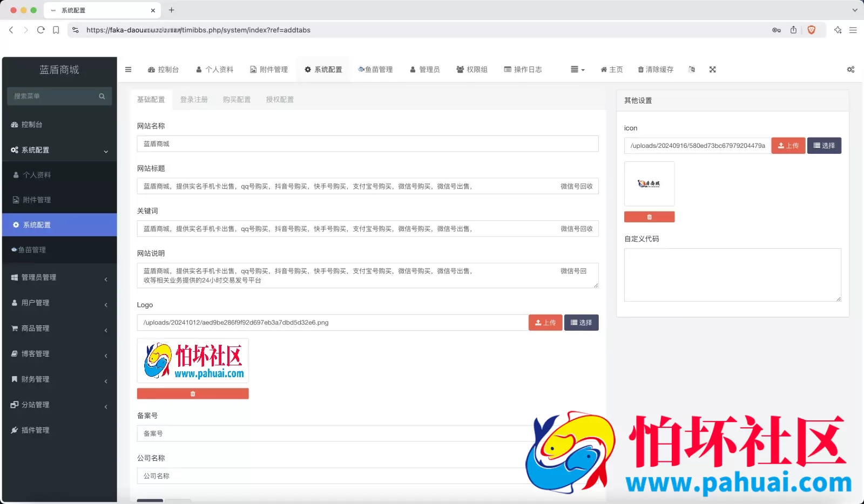Open the 权限组 top tab
This screenshot has width=864, height=504.
472,70
